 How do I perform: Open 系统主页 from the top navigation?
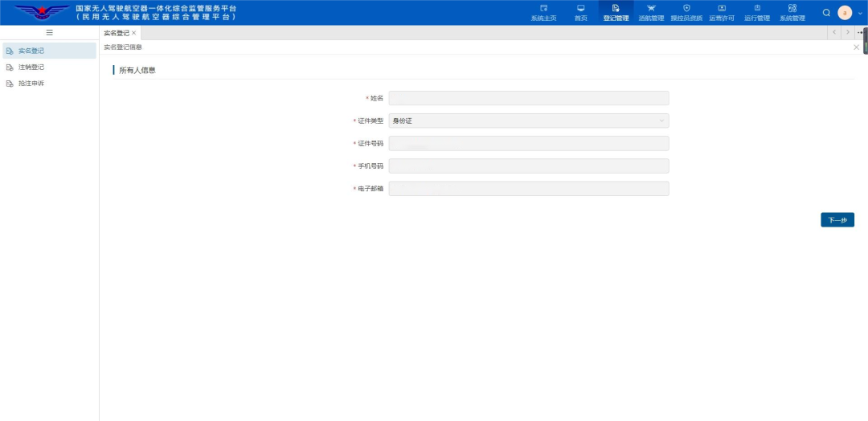543,13
